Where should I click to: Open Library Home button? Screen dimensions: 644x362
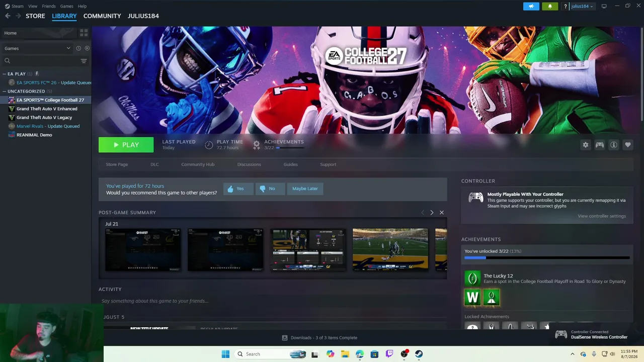38,33
